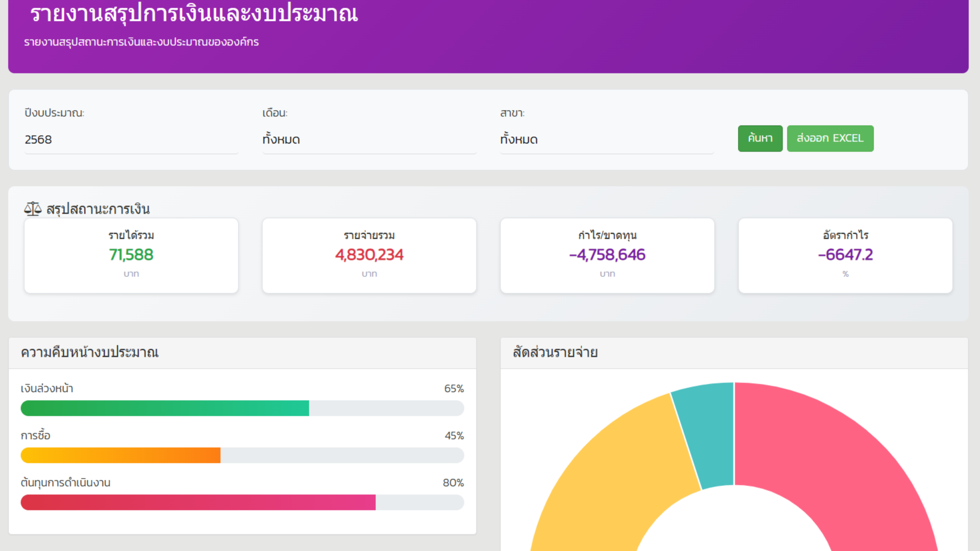Click the รายจ่ายรวม 4,830,234 card
980x551 pixels.
[x=369, y=256]
